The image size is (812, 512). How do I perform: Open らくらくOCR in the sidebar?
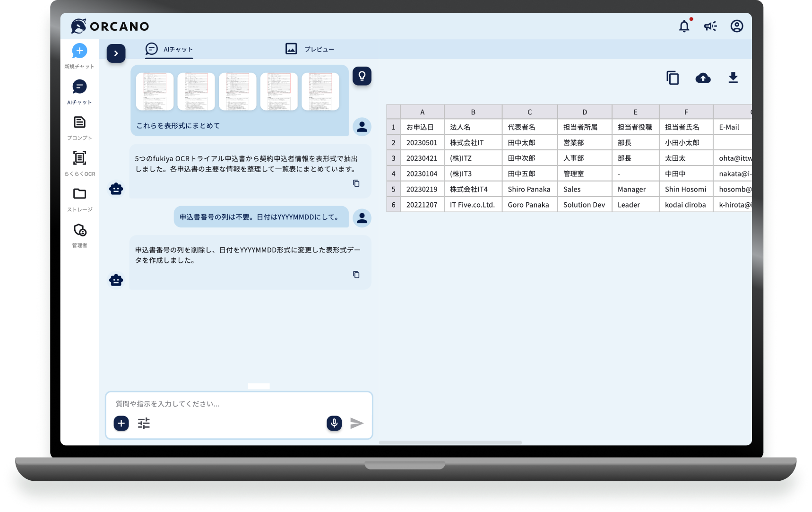(x=79, y=158)
